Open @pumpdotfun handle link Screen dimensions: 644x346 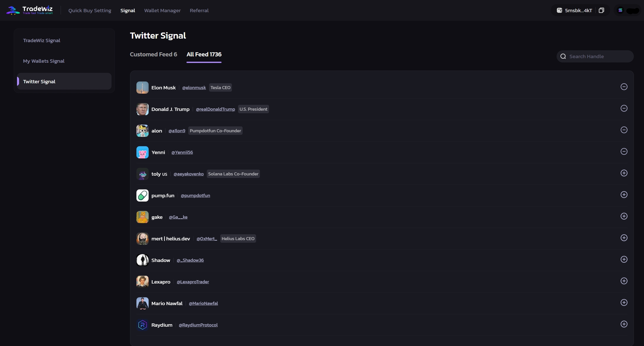tap(195, 195)
